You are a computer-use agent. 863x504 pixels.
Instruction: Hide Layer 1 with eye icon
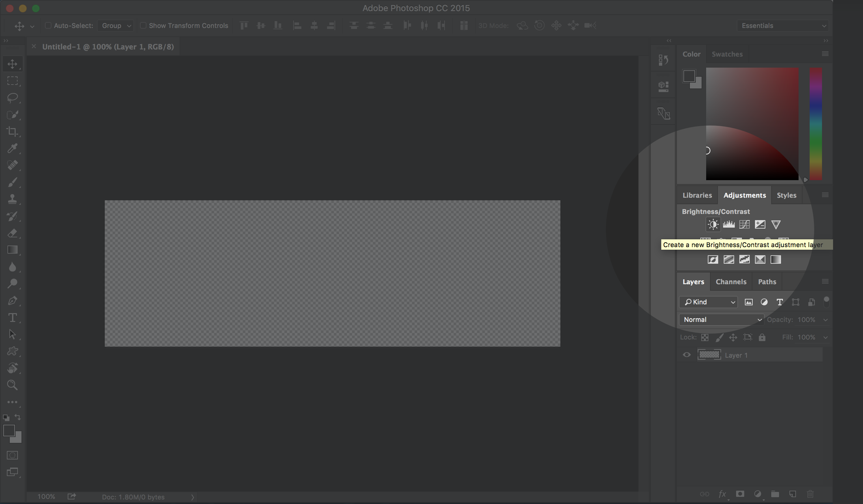[687, 355]
